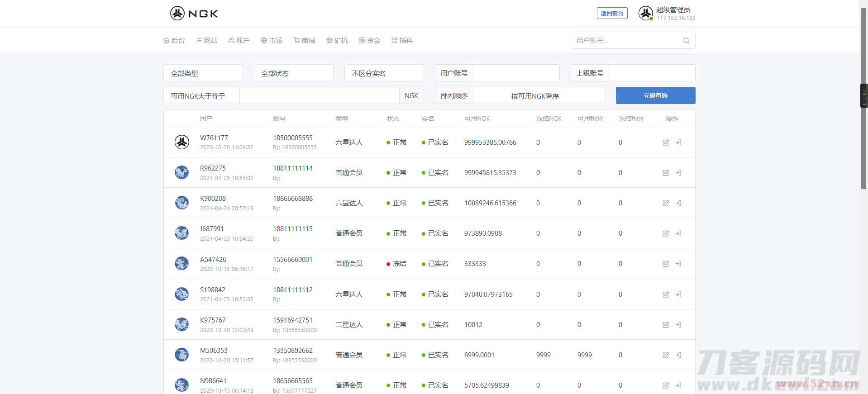Screen dimensions: 868x394
Task: Click the 返回前台 button
Action: (612, 14)
